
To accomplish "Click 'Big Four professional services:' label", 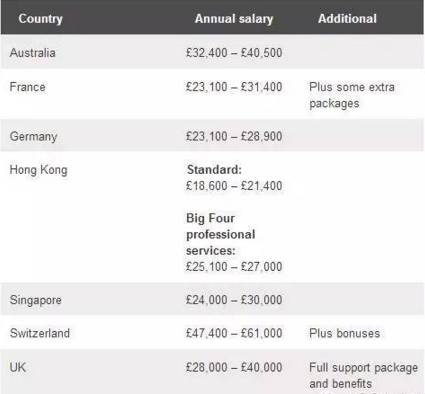I will point(221,234).
